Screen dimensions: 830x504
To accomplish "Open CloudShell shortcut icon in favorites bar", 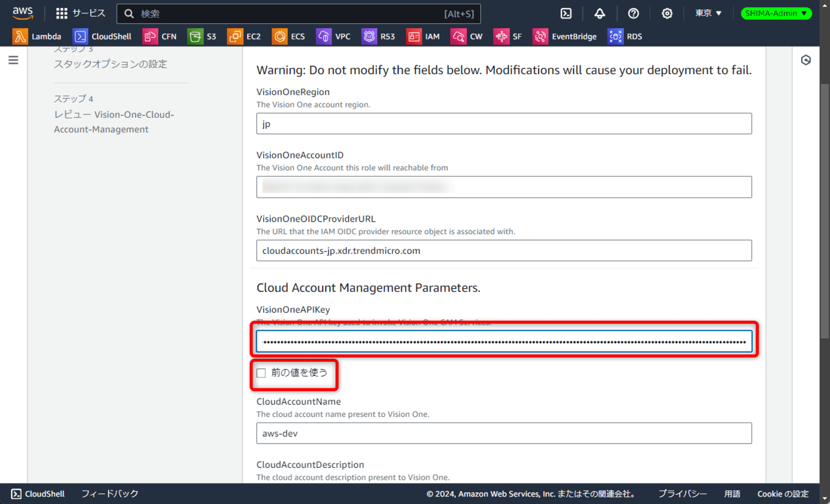I will [x=80, y=37].
